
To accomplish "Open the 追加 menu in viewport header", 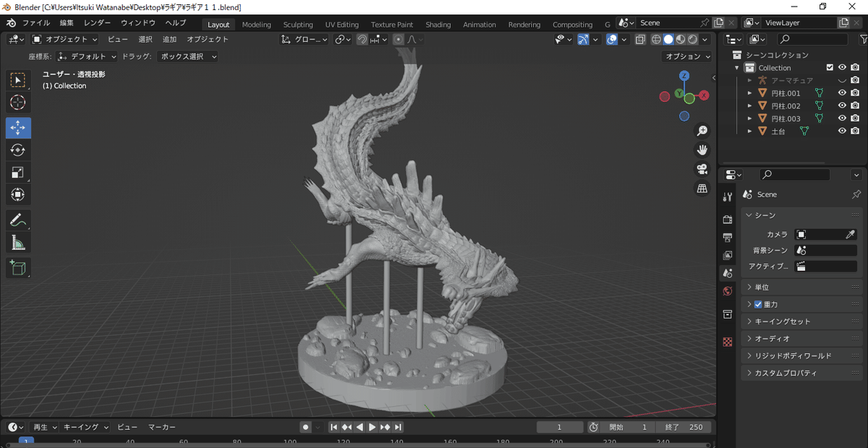I will [169, 40].
